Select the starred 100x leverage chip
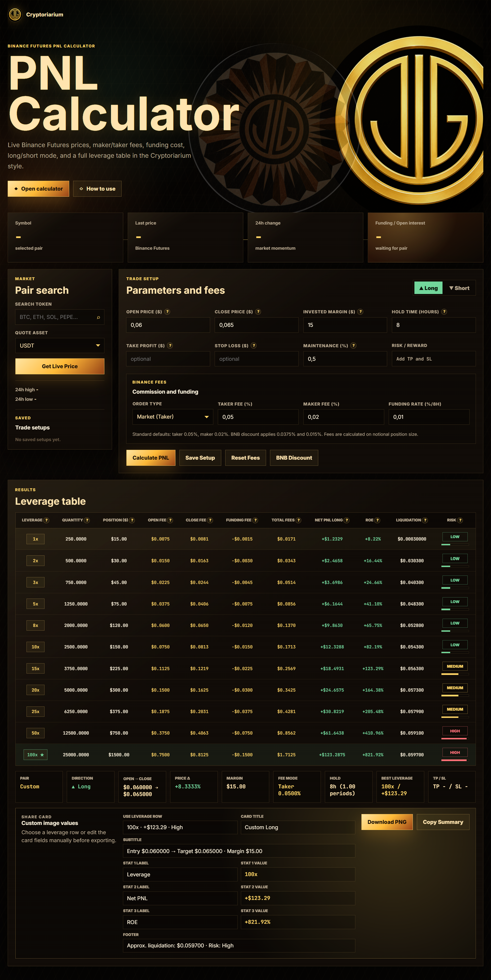Screen dimensions: 491x980 pos(35,755)
